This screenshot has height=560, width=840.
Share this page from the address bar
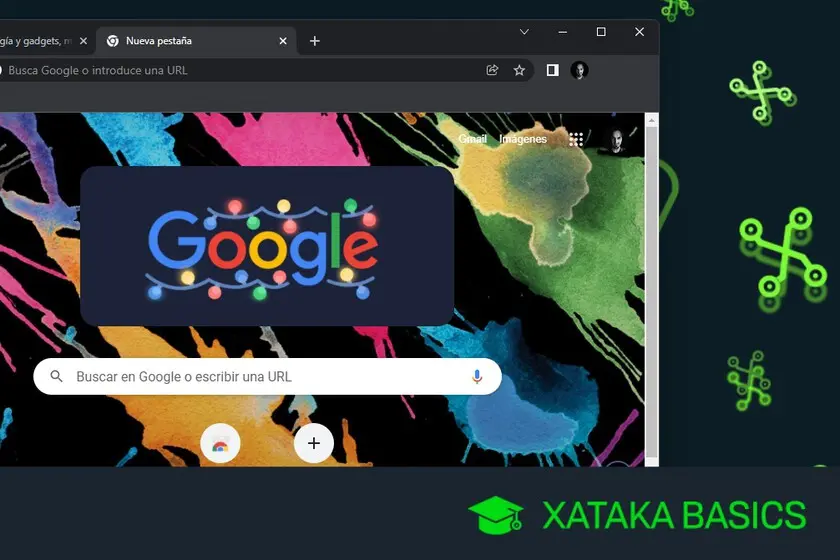click(x=492, y=70)
